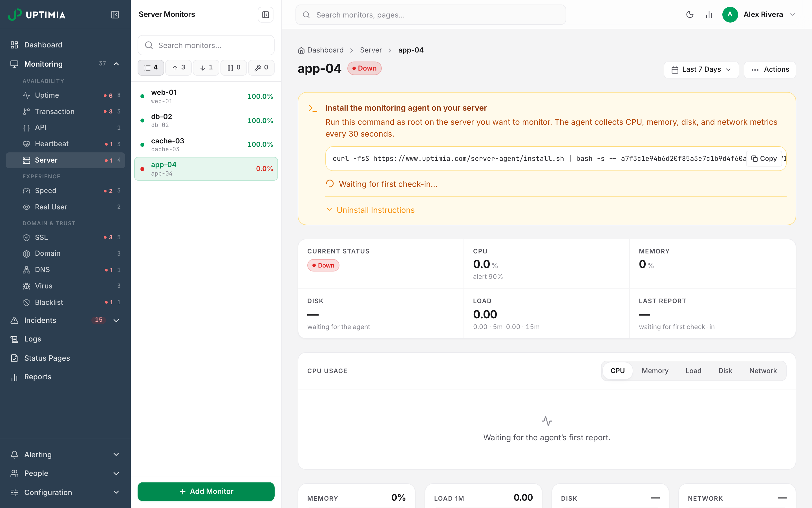Screen dimensions: 812x508
Task: Switch chart to Memory tab
Action: 655,371
